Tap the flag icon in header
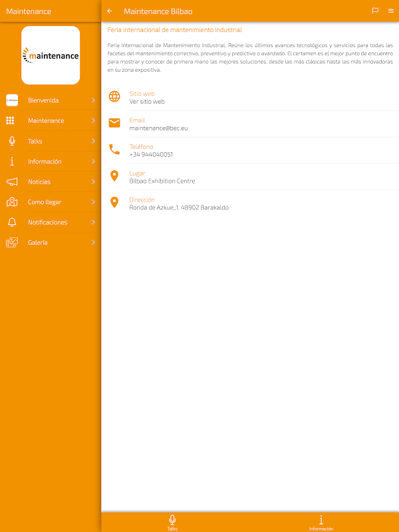 tap(375, 11)
